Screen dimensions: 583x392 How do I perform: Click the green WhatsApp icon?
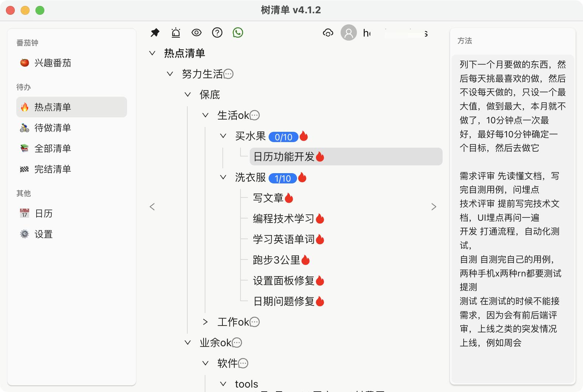point(238,33)
